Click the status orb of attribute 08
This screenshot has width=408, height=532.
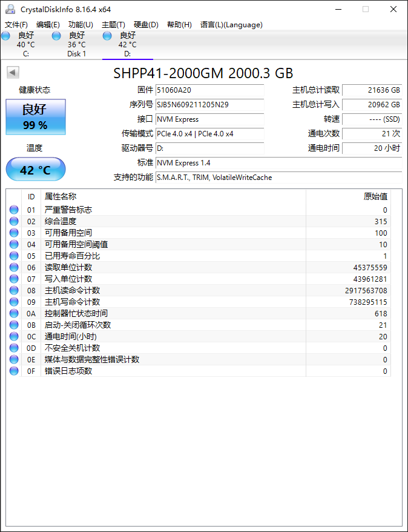[14, 291]
